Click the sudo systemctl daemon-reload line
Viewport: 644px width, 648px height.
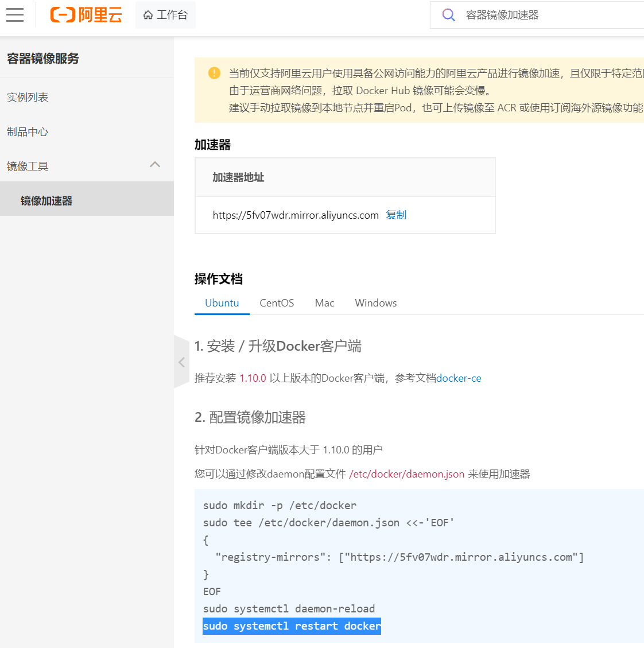point(289,609)
